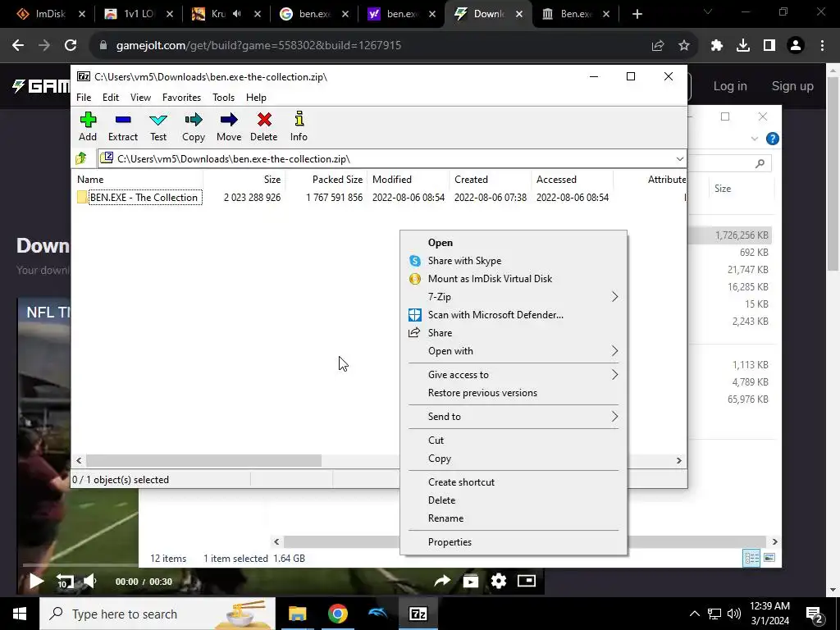Click the Explorer help question mark icon
The width and height of the screenshot is (840, 630).
pyautogui.click(x=773, y=139)
